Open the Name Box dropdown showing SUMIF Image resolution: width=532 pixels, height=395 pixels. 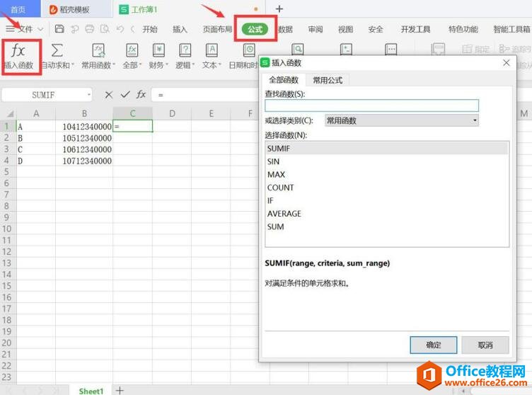click(x=89, y=95)
